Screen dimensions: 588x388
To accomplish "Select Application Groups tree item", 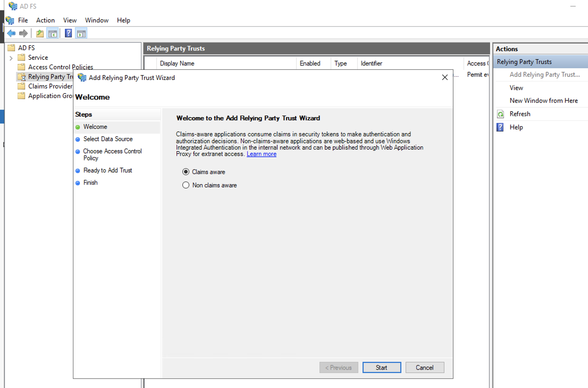I will 51,96.
